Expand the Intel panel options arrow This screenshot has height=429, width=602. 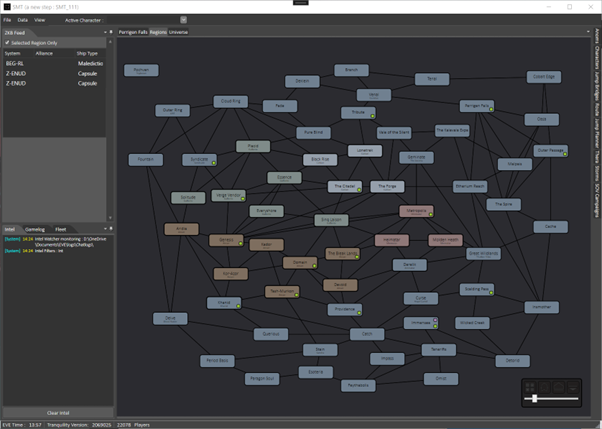pos(103,229)
